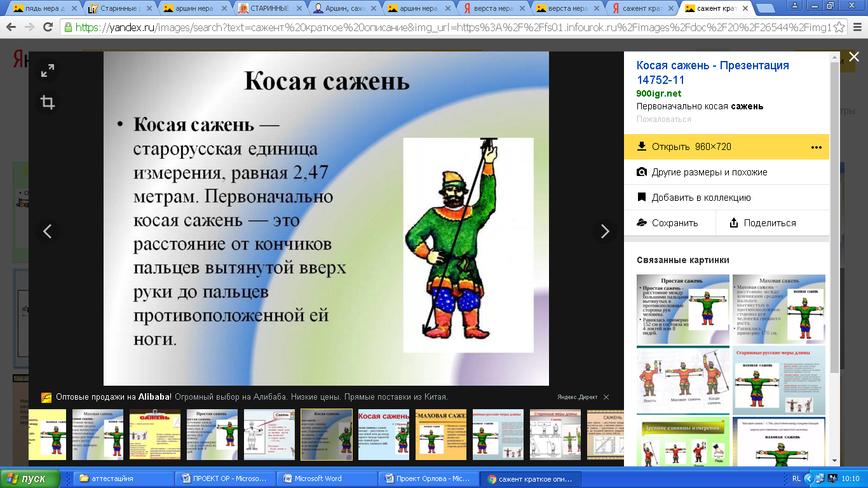868x488 pixels.
Task: Open related 'Древние единицы измерения' thumbnail
Action: coord(683,442)
